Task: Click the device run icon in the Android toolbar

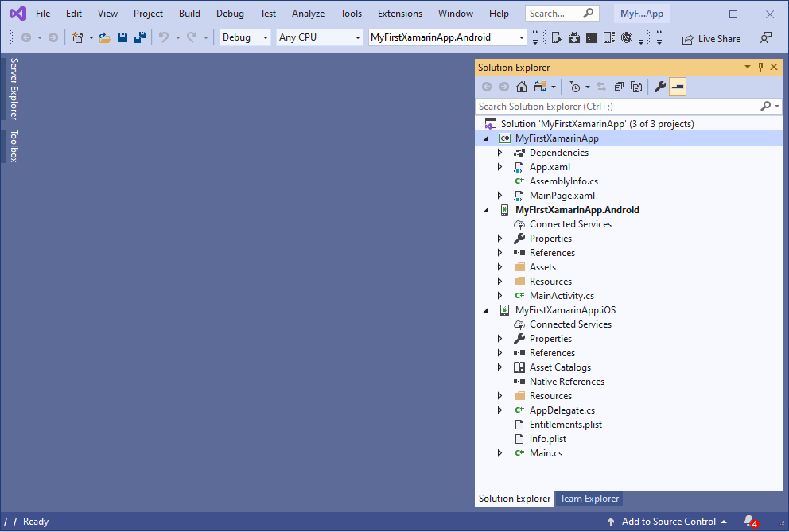Action: (x=557, y=37)
